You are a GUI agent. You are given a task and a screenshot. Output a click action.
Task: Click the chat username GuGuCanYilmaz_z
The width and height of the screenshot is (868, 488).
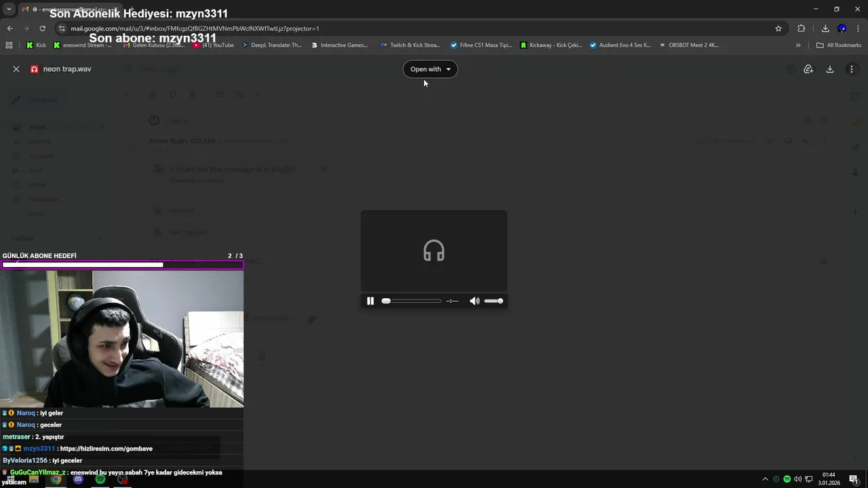(x=38, y=472)
